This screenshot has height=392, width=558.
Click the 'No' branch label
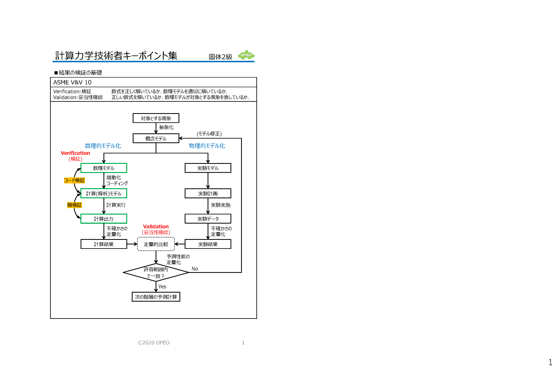point(195,269)
